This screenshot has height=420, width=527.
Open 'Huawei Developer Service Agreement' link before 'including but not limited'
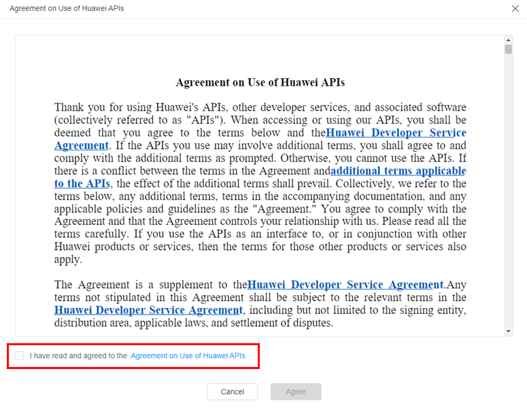148,310
